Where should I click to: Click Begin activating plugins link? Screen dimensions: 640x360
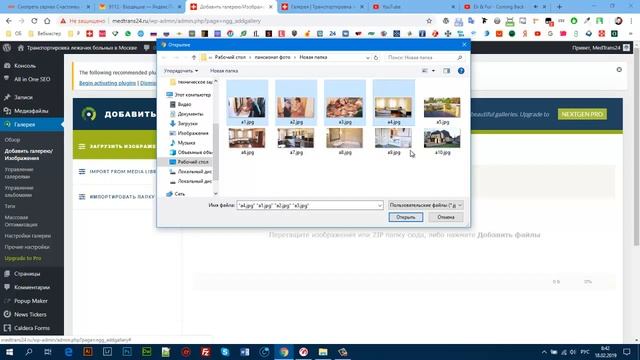pos(107,83)
